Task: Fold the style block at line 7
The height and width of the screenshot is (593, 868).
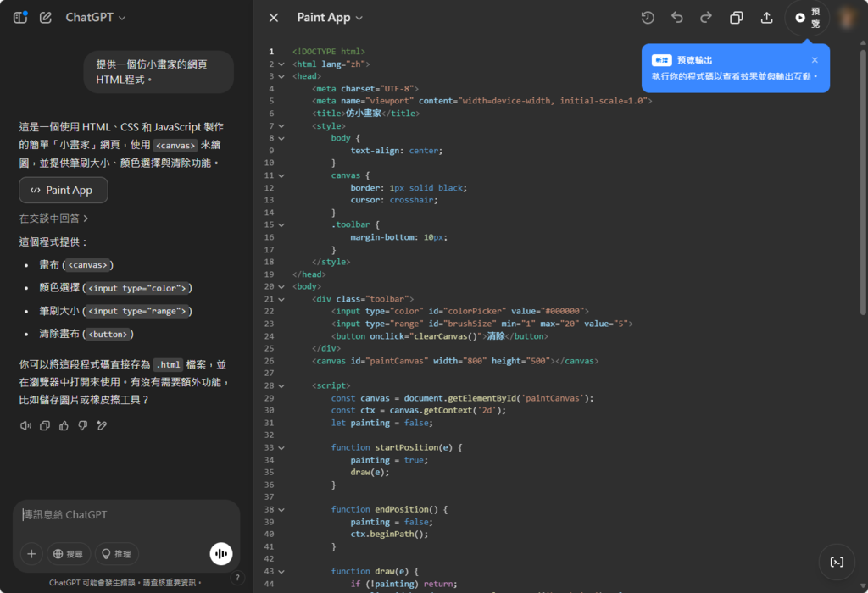Action: click(281, 126)
